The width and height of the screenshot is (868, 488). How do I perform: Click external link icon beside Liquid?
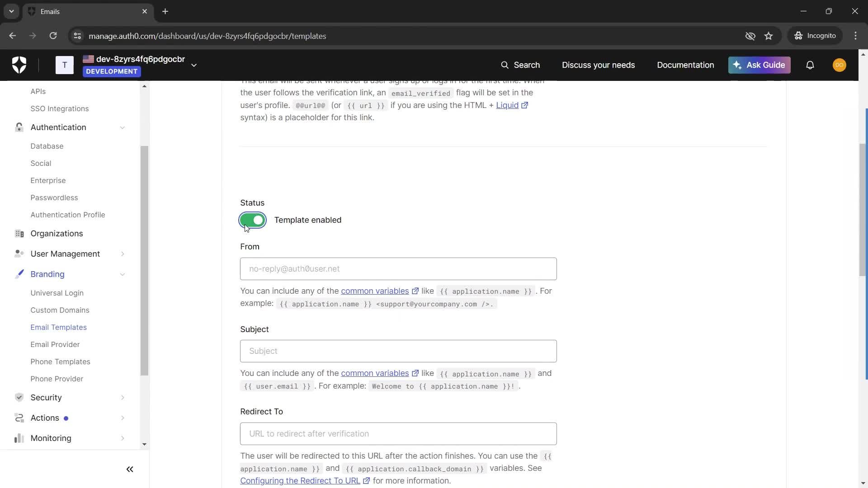tap(525, 105)
